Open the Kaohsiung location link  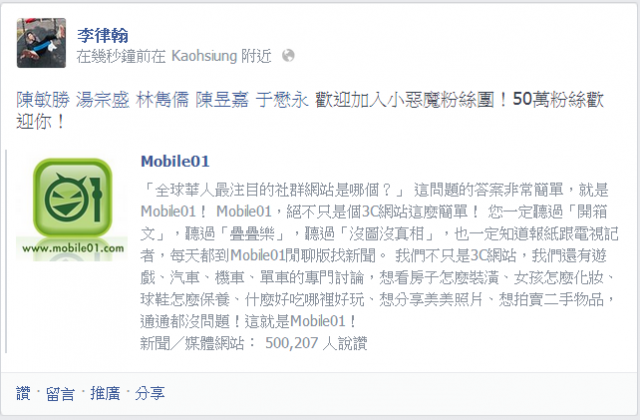(204, 56)
